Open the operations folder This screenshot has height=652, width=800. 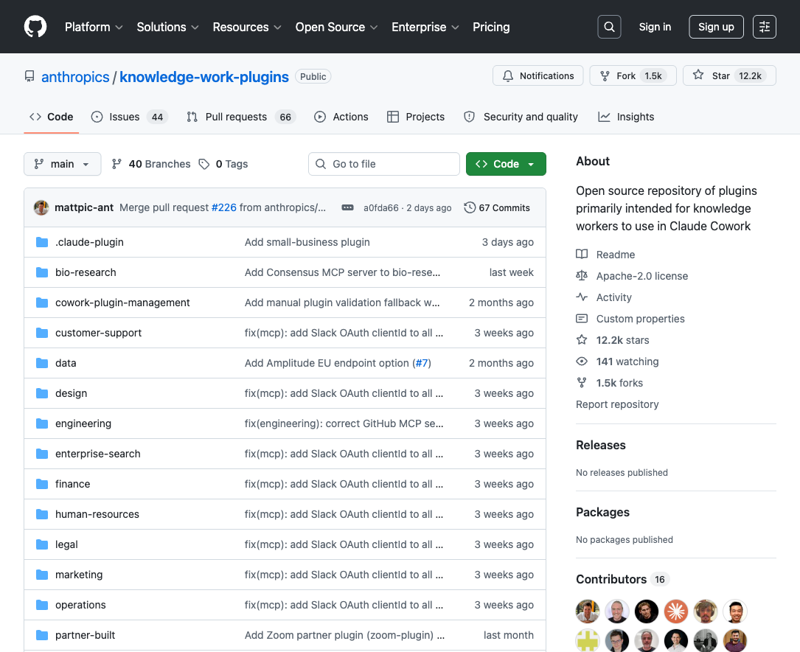point(81,605)
